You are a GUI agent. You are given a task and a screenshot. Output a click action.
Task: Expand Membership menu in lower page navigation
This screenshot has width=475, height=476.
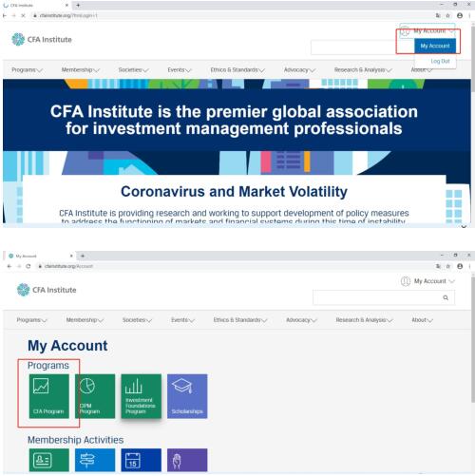(85, 320)
